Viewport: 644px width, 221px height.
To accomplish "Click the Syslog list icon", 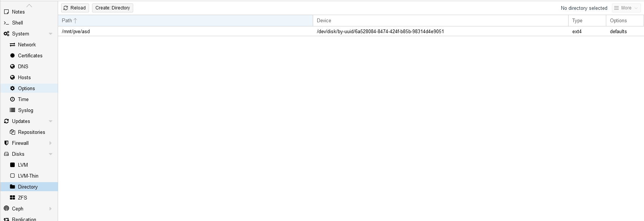I will pos(12,110).
